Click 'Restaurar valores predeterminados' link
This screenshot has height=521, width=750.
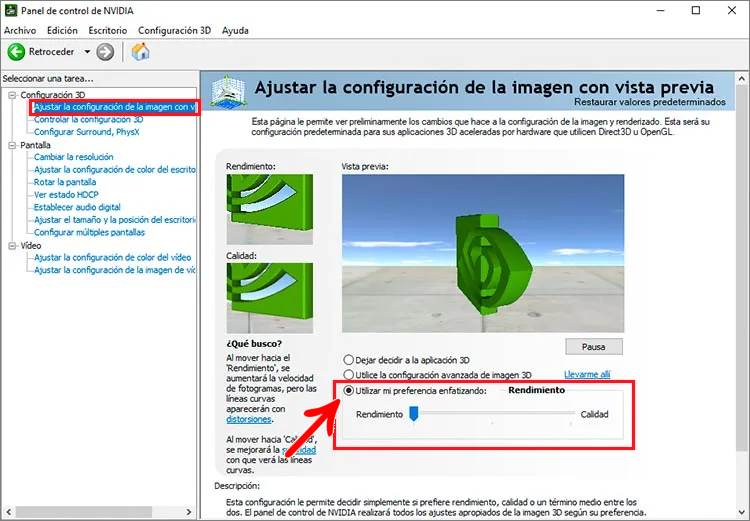point(650,102)
